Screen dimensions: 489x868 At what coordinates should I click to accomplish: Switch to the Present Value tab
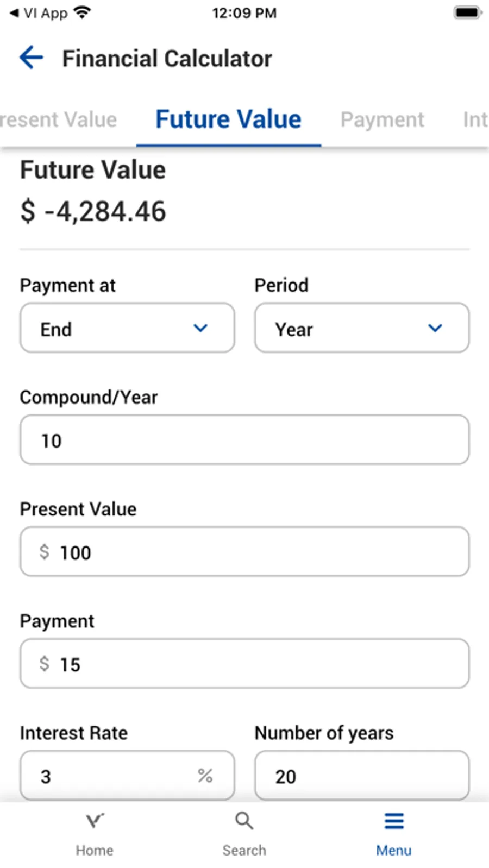coord(59,119)
